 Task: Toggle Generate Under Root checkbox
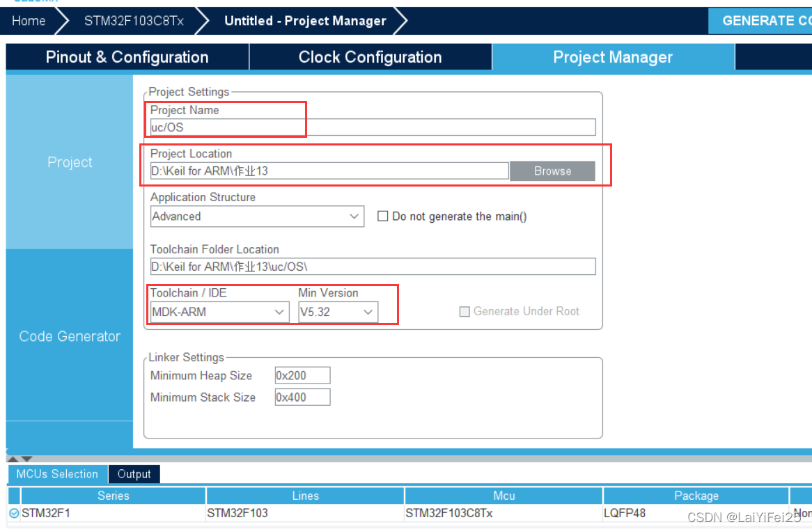(x=464, y=312)
